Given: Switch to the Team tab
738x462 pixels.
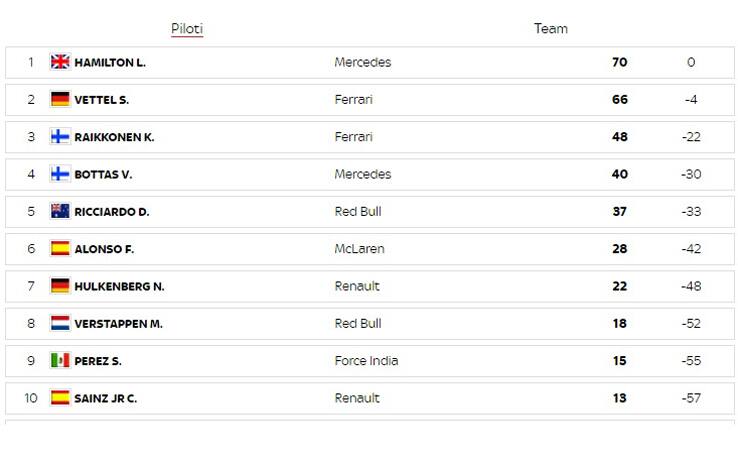Looking at the screenshot, I should coord(550,29).
